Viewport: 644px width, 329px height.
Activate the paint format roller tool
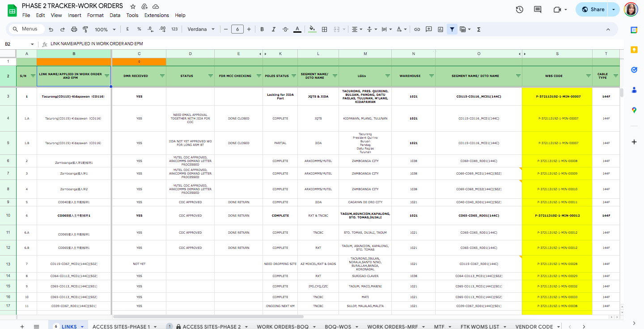point(85,29)
